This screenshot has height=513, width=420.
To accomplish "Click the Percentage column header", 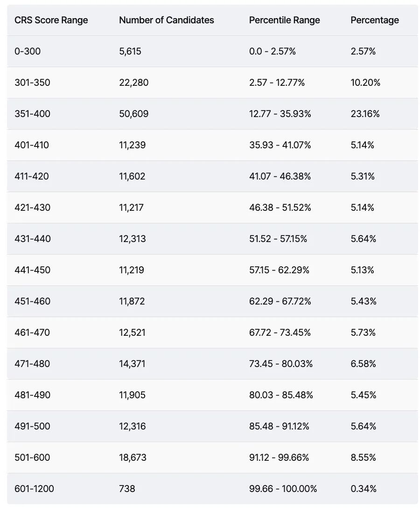I will [x=374, y=20].
